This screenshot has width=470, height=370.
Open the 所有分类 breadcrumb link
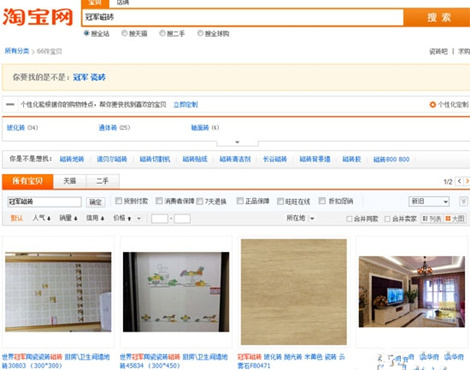click(17, 51)
